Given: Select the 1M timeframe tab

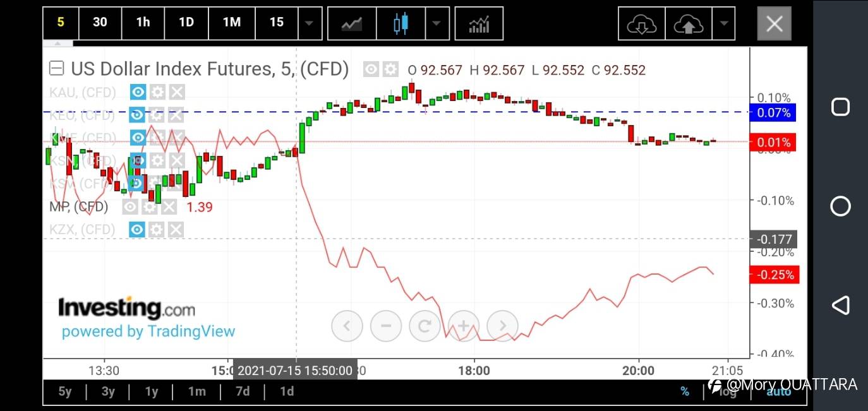Looking at the screenshot, I should point(231,22).
